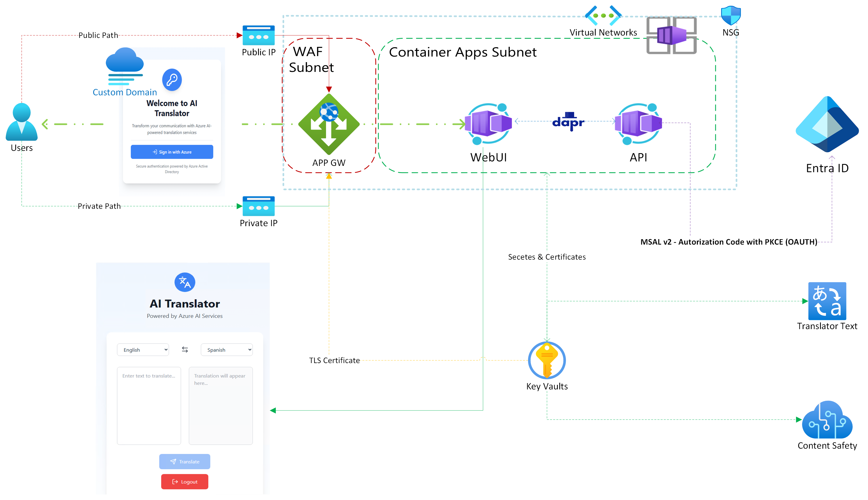Select the Public IP icon
The image size is (868, 500).
coord(259,35)
